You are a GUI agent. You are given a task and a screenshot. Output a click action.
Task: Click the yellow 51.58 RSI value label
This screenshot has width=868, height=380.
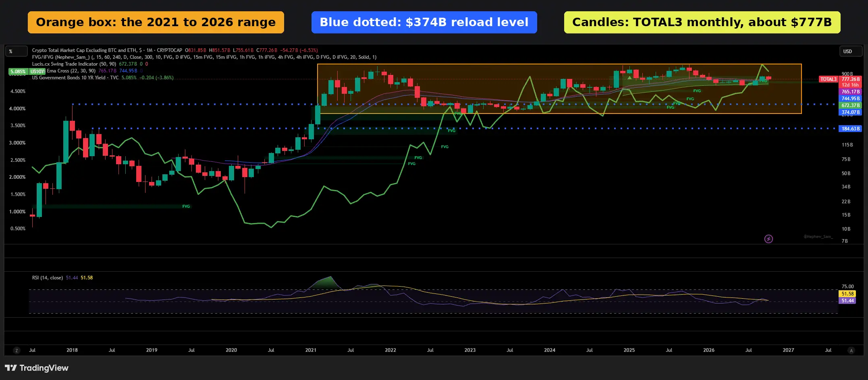[847, 294]
